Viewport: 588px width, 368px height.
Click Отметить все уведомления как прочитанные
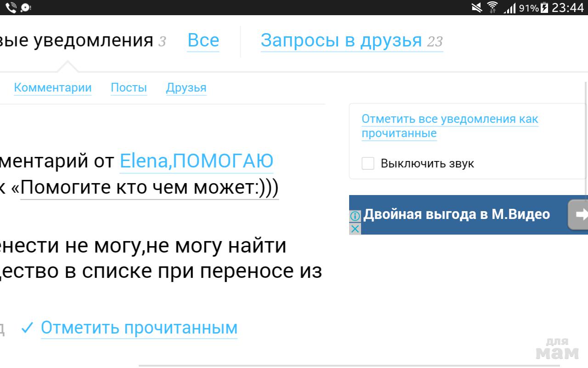point(449,126)
